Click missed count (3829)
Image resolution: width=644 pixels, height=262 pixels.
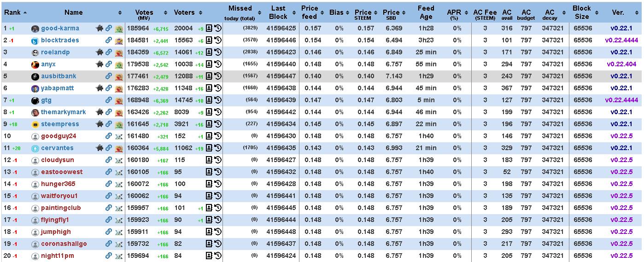(x=250, y=29)
